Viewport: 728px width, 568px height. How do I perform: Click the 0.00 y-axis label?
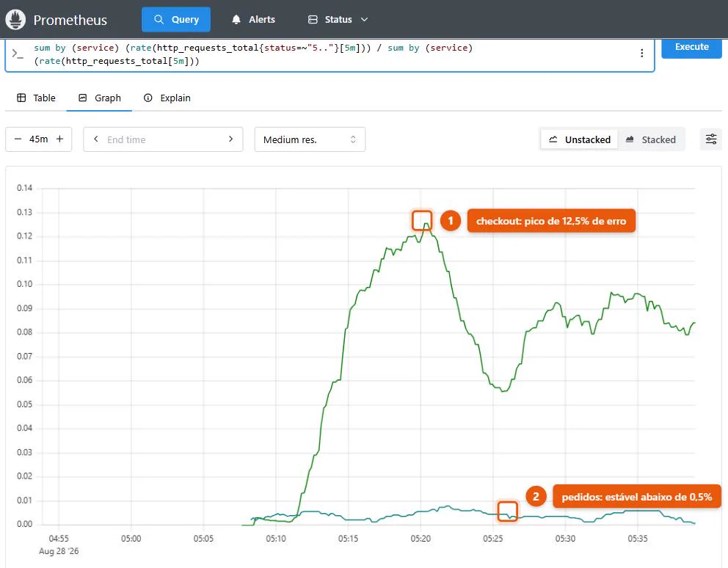[25, 524]
